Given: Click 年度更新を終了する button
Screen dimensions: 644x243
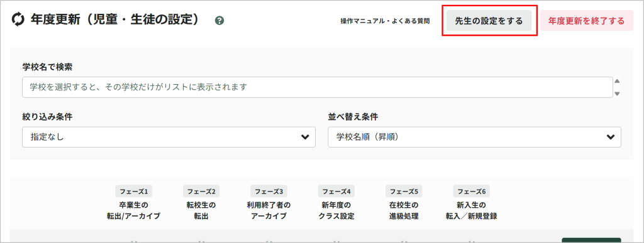Looking at the screenshot, I should (587, 21).
